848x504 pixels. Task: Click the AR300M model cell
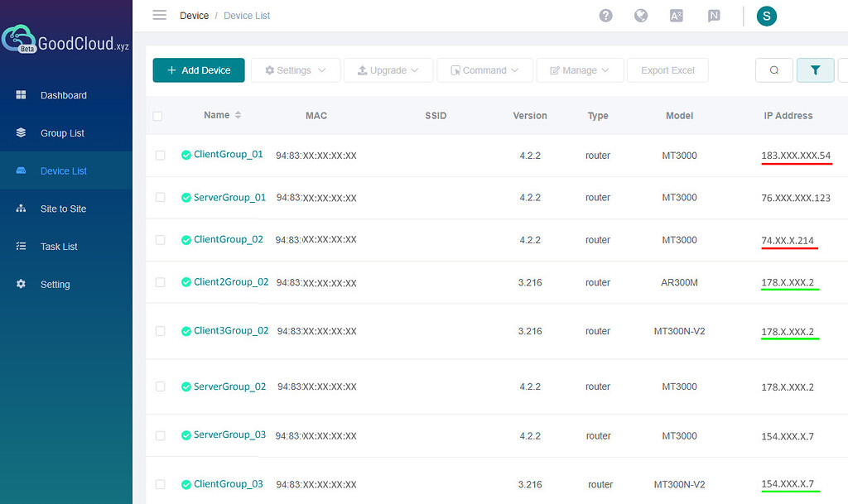tap(679, 282)
